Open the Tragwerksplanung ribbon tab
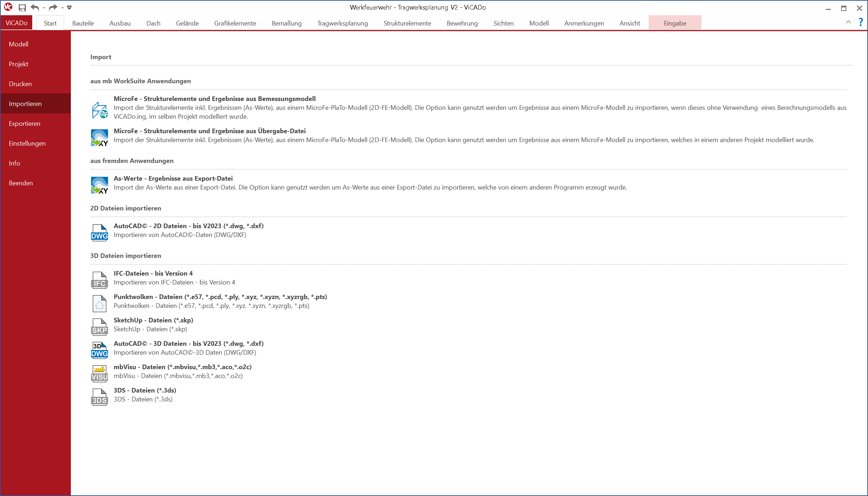Image resolution: width=868 pixels, height=496 pixels. (343, 23)
